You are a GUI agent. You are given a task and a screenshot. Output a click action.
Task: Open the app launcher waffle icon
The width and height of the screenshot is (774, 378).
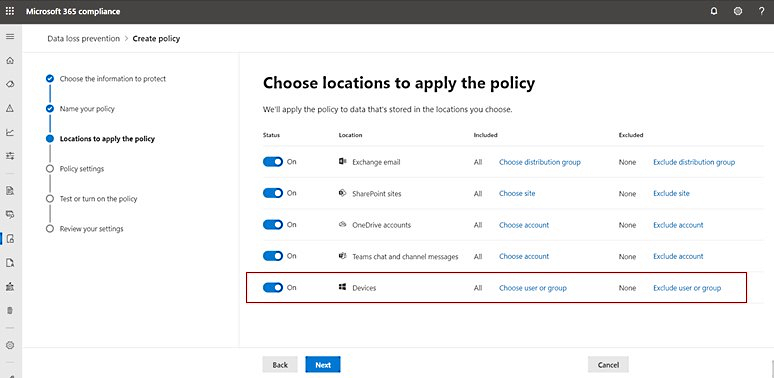click(x=10, y=11)
